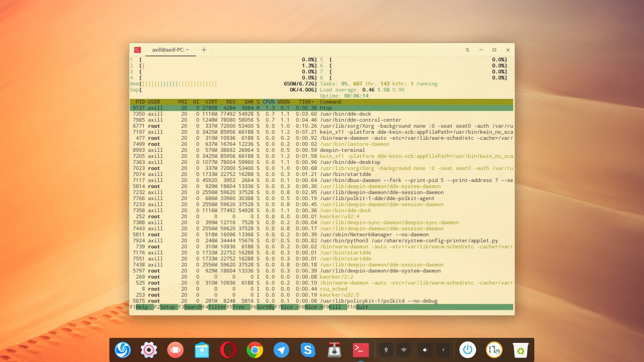The image size is (644, 362).
Task: Select the /usr/bin/lastore-daemon process row
Action: [x=321, y=144]
